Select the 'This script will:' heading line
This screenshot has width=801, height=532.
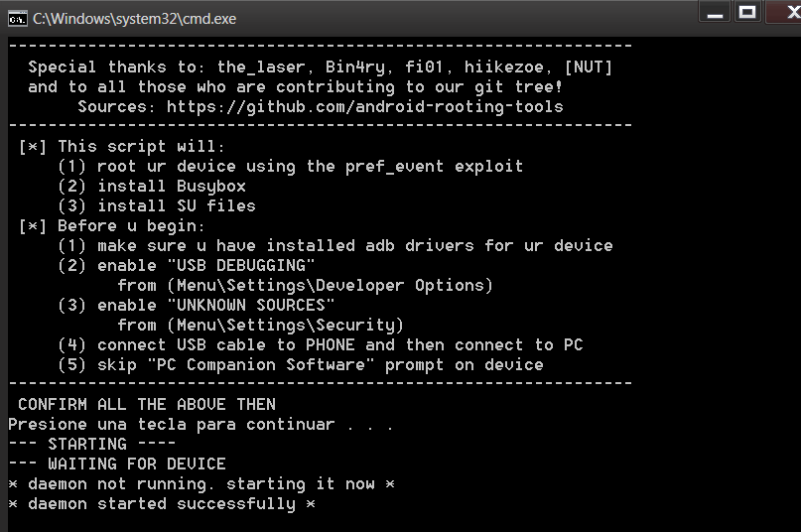(x=121, y=147)
